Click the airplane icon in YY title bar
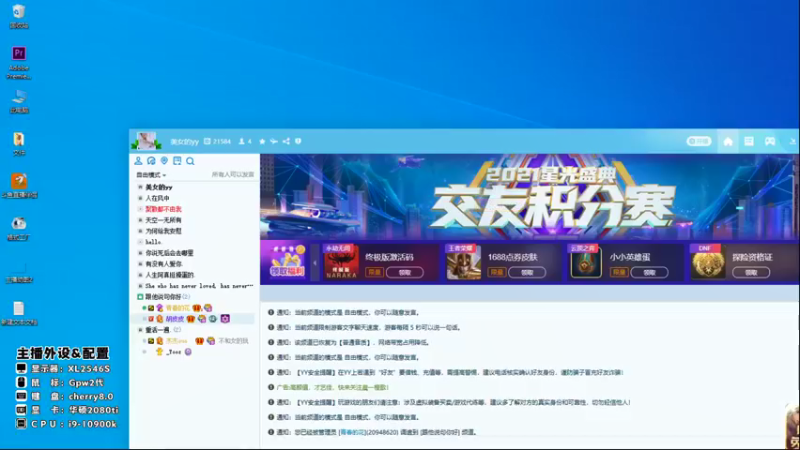800x450 pixels. pos(274,141)
